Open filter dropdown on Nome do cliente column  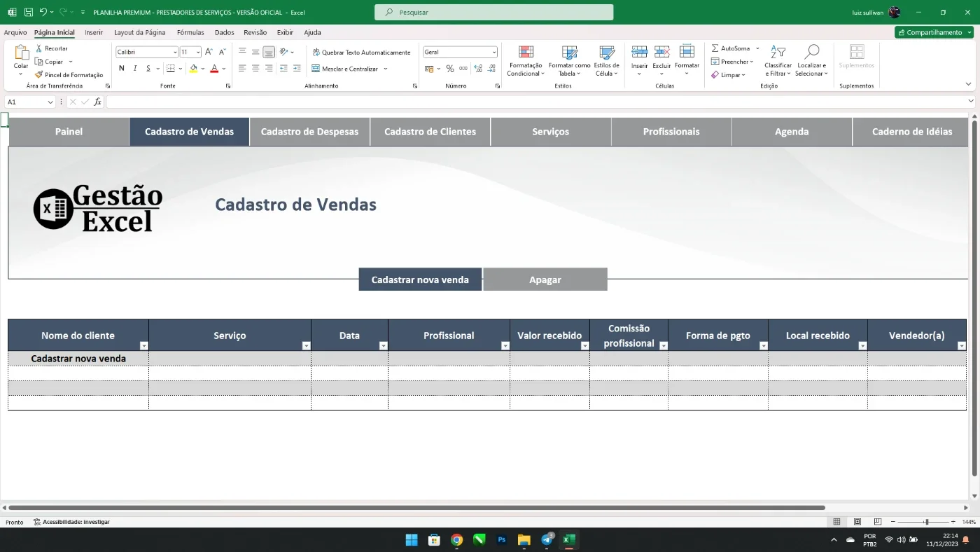point(143,346)
